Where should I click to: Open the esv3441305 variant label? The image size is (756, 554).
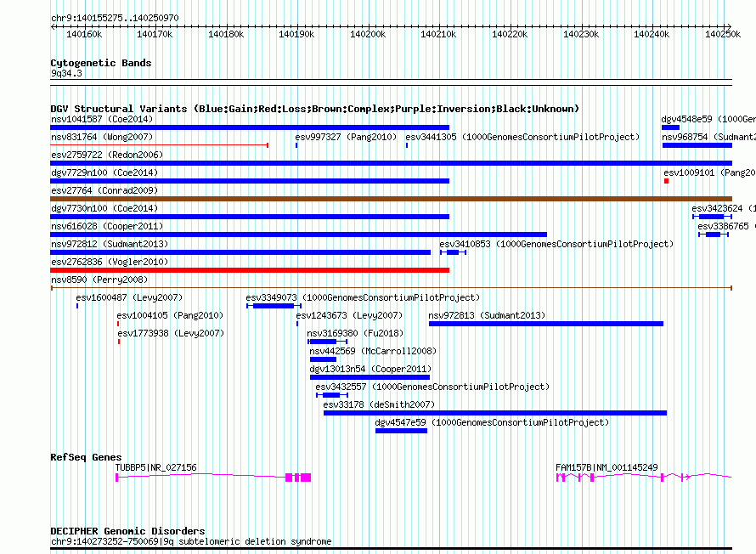pos(522,137)
